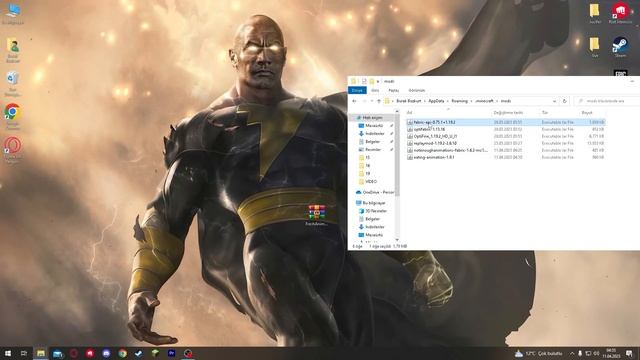640x360 pixels.
Task: Click the sidebar scroll-down arrow
Action: point(397,240)
